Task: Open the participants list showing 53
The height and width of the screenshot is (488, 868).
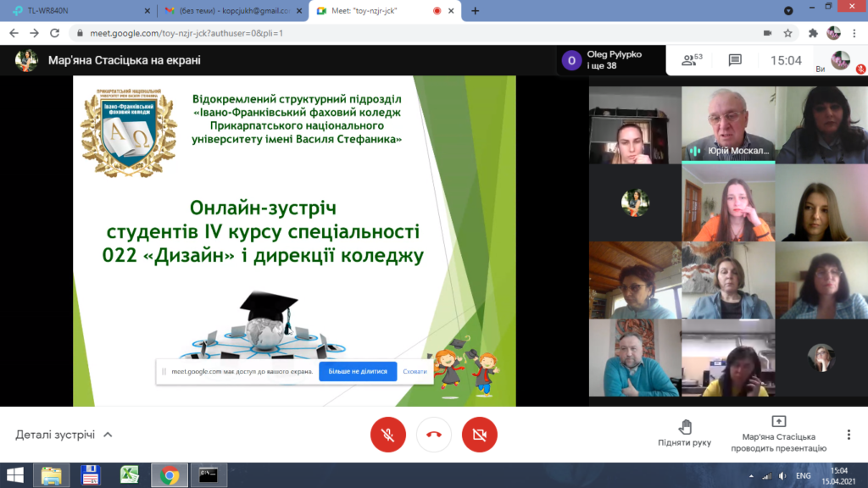Action: pos(692,60)
